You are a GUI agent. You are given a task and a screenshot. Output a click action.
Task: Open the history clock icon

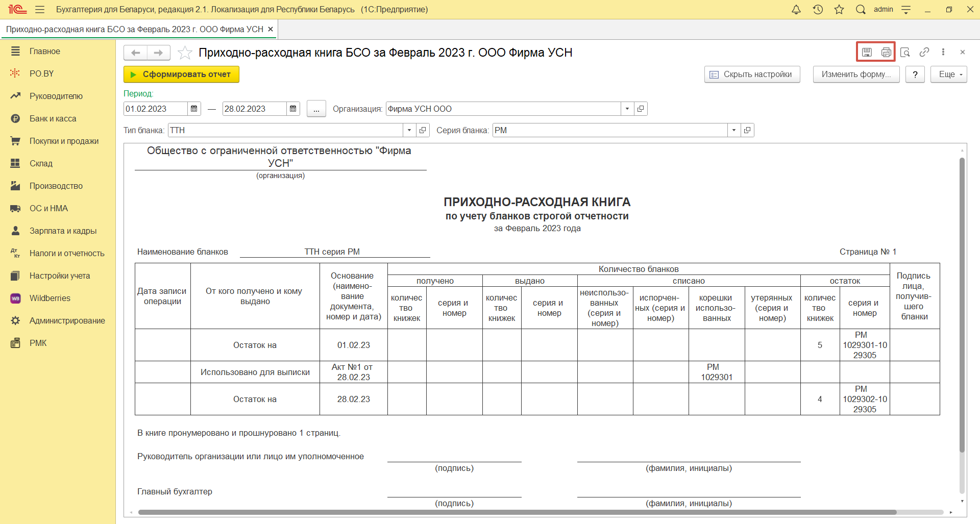818,10
